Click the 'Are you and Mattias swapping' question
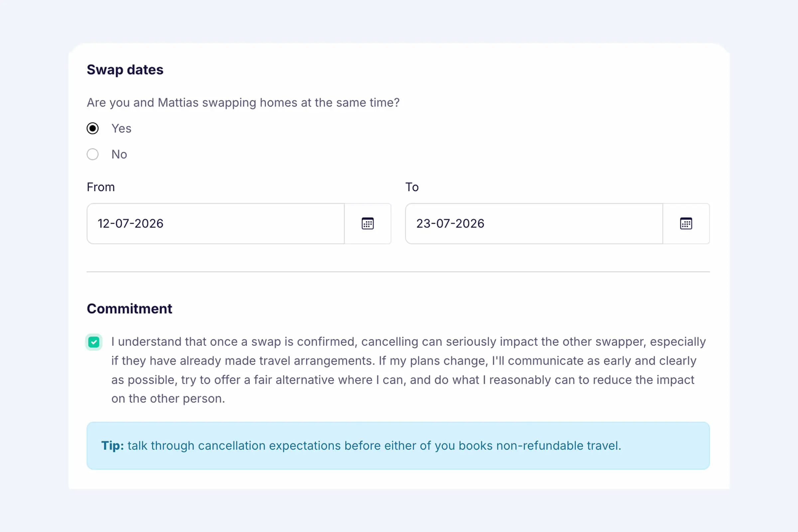Image resolution: width=798 pixels, height=532 pixels. click(x=243, y=102)
